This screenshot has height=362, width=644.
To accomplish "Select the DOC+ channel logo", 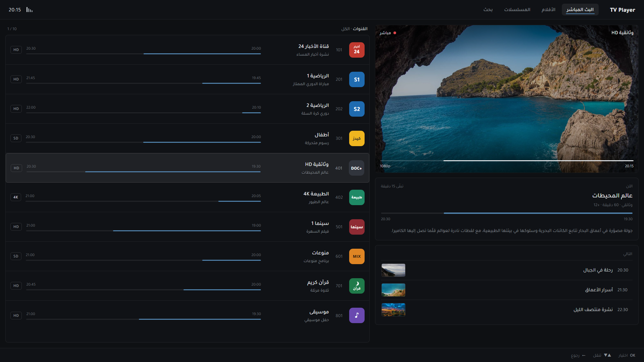I will point(356,168).
